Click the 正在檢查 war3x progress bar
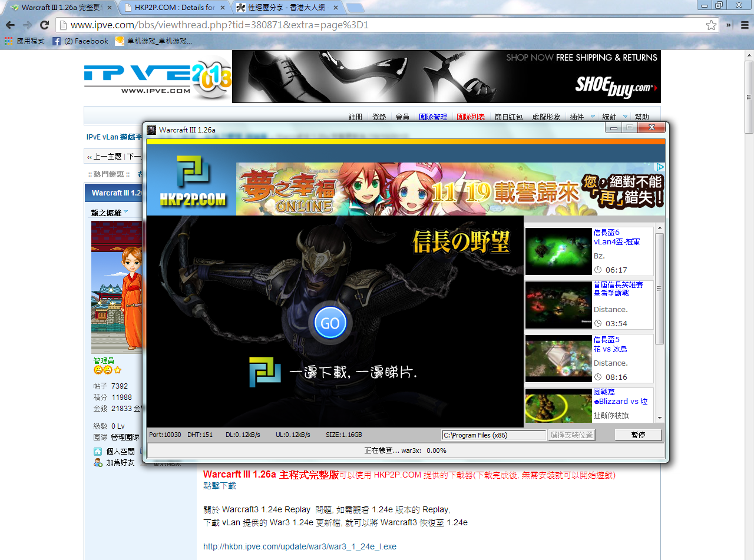 pos(406,450)
